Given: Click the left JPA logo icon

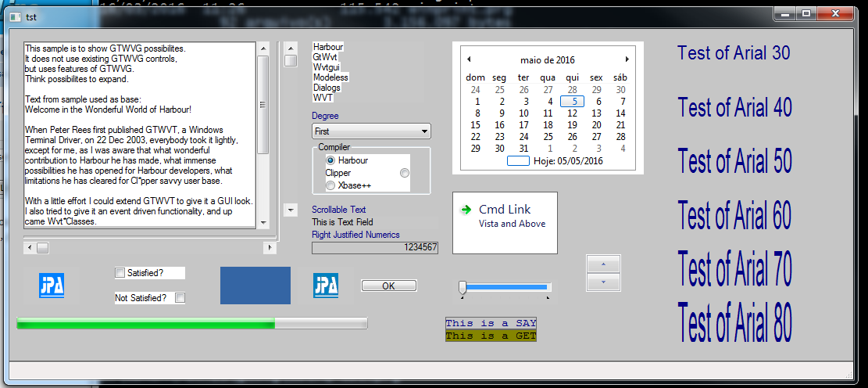Looking at the screenshot, I should pyautogui.click(x=51, y=286).
